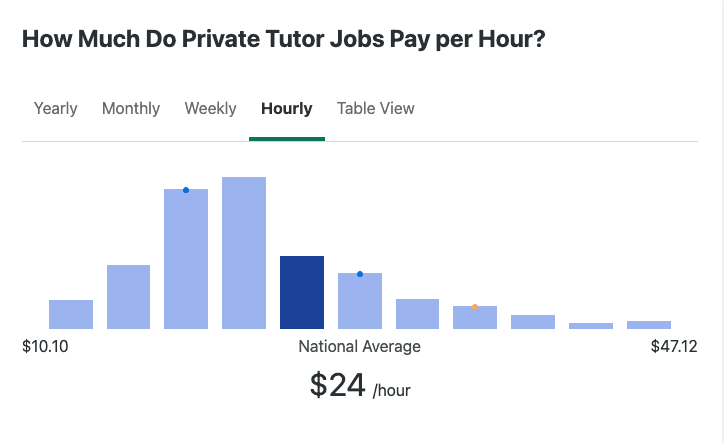Open the Monthly pay tab
The height and width of the screenshot is (443, 724).
tap(131, 109)
